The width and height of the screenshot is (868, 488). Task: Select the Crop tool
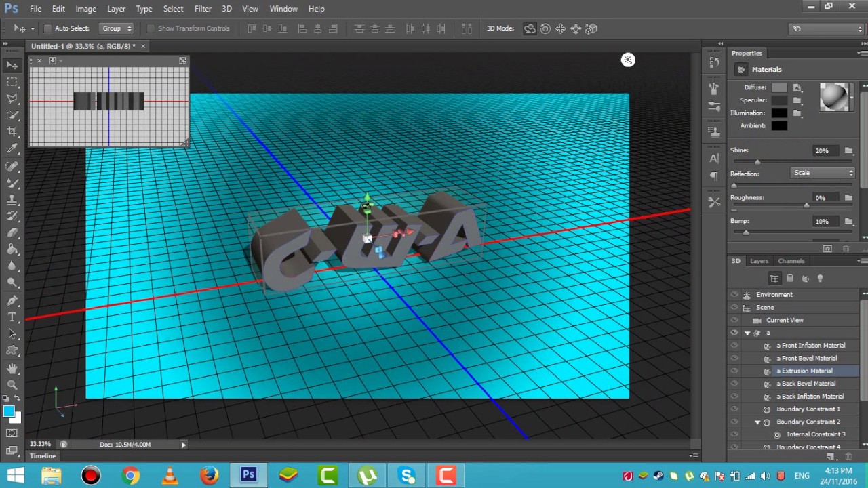pos(12,131)
